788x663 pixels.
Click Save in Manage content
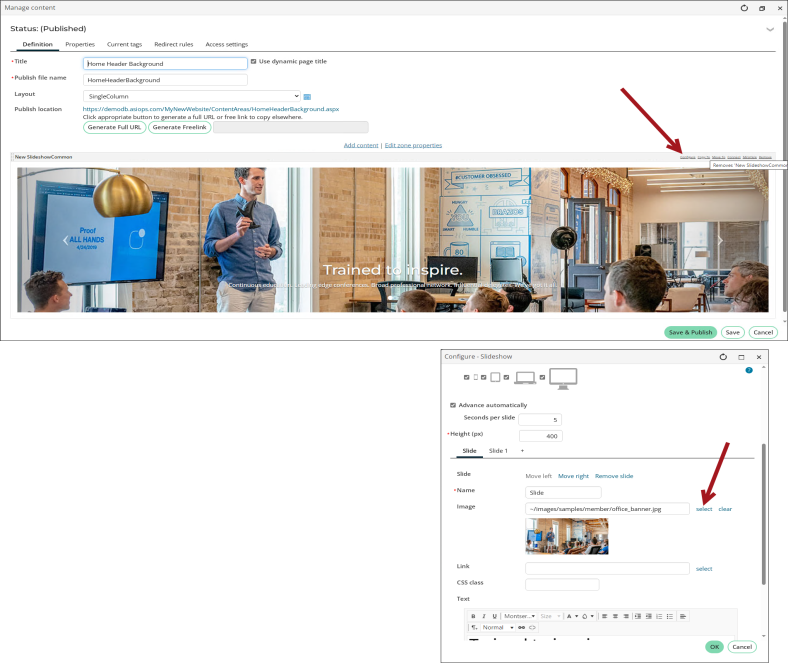point(733,332)
